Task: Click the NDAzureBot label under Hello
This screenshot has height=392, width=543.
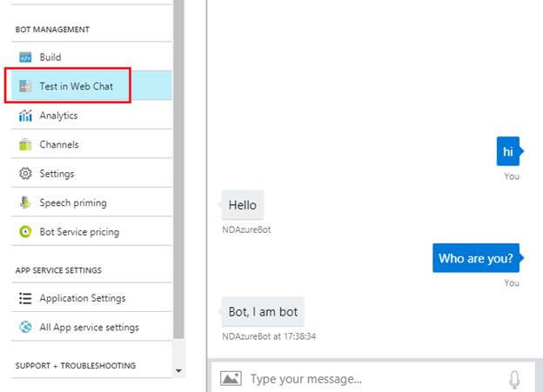Action: pos(246,229)
